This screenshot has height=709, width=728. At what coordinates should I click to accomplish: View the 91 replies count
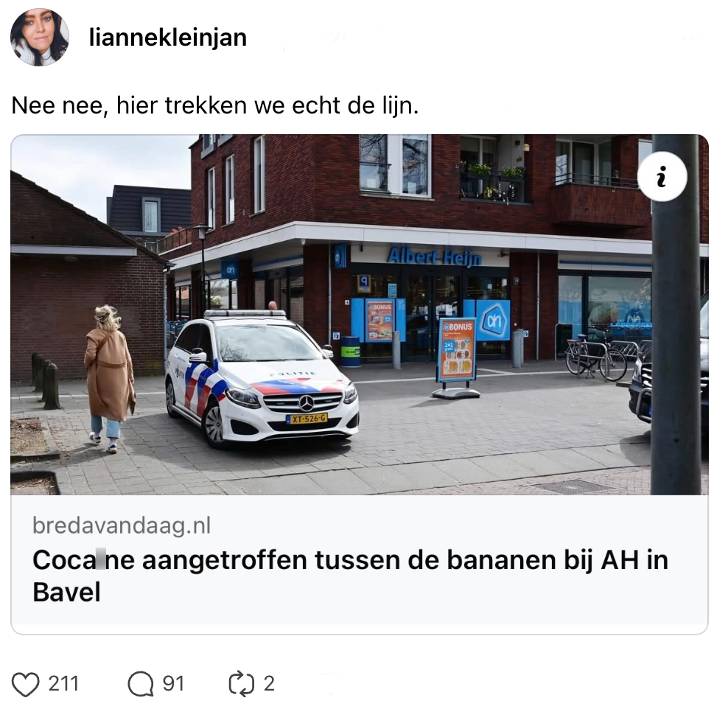173,684
